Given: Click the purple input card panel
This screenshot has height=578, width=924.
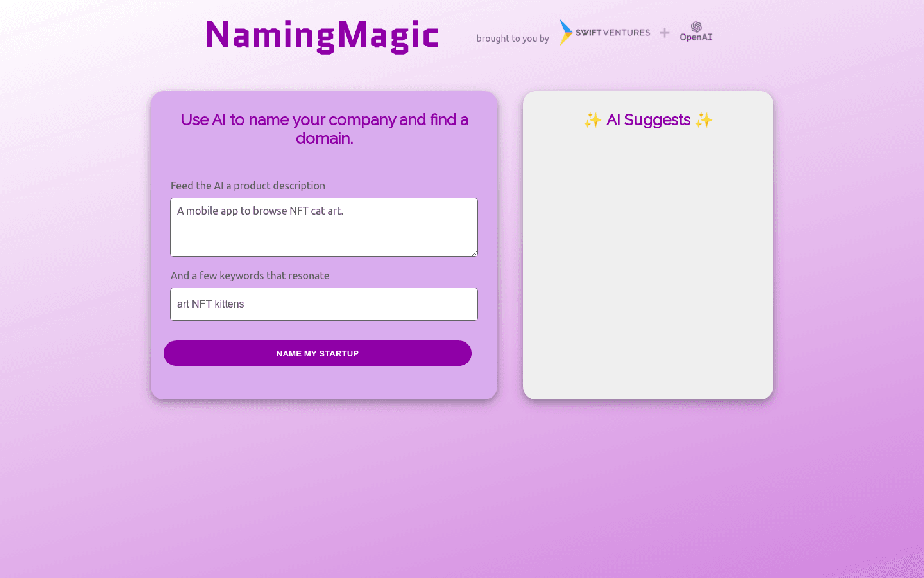Looking at the screenshot, I should point(323,382).
